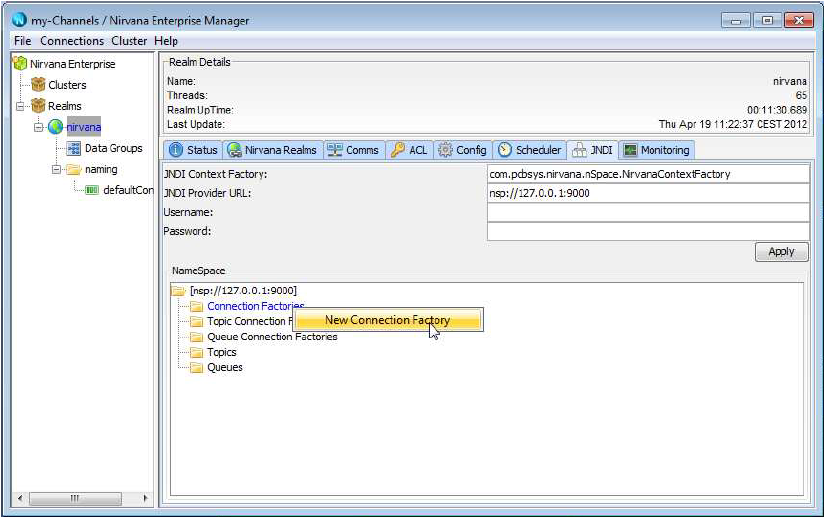Switch to the ACL tab
The width and height of the screenshot is (824, 517).
pyautogui.click(x=409, y=150)
